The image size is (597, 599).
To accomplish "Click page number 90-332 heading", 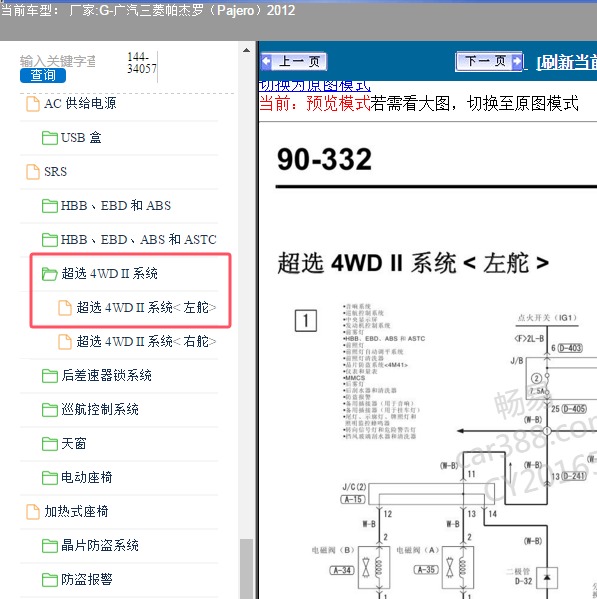I will coord(324,159).
